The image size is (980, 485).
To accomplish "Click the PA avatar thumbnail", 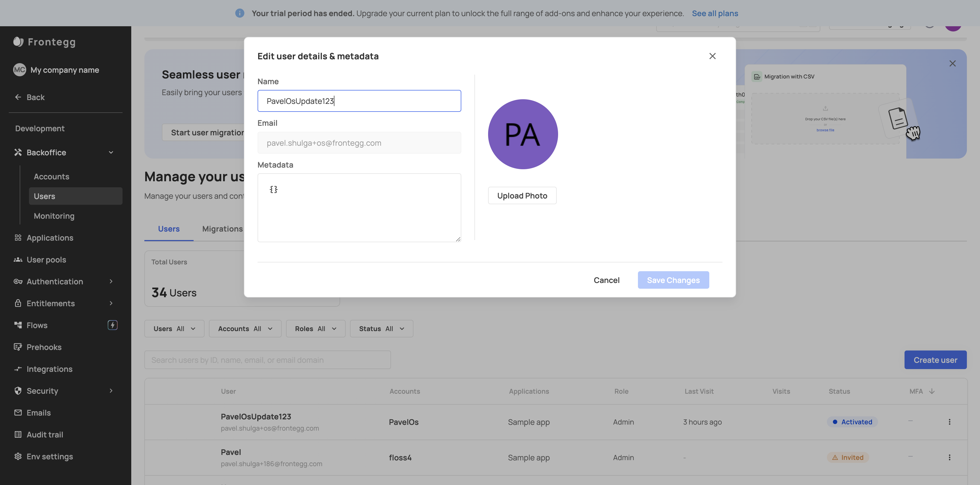I will [x=523, y=134].
